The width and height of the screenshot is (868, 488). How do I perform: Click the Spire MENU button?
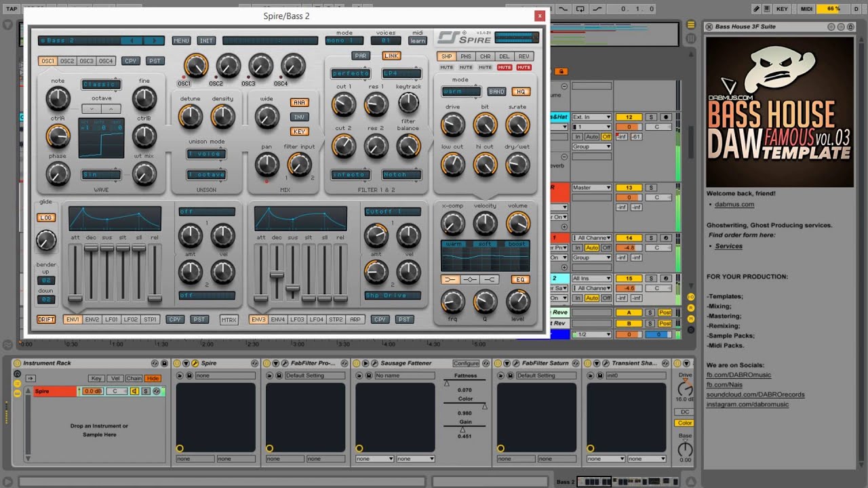[181, 41]
